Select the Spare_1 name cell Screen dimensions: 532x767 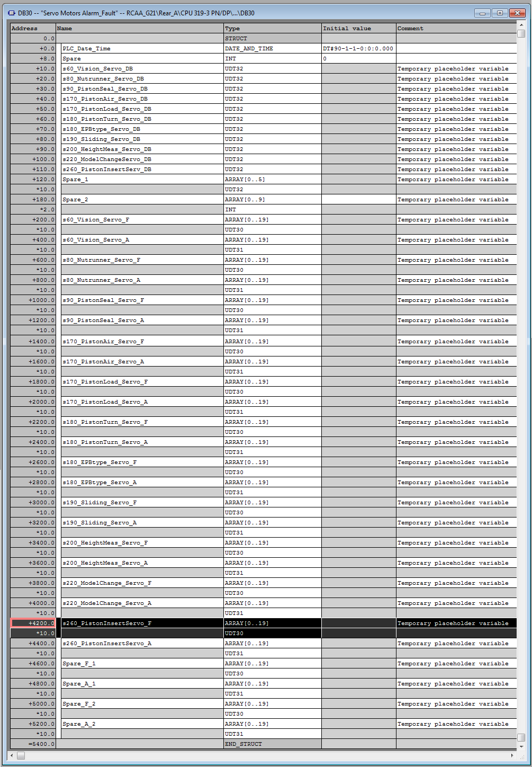pos(142,180)
